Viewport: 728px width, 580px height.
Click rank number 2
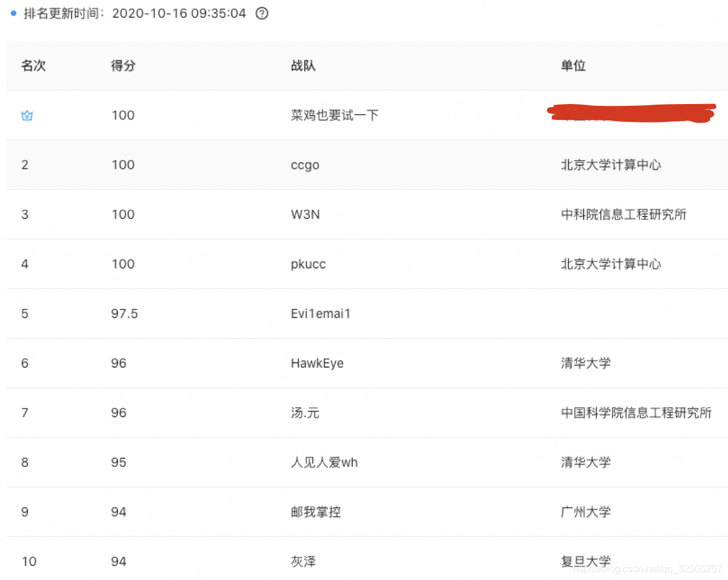click(x=25, y=165)
